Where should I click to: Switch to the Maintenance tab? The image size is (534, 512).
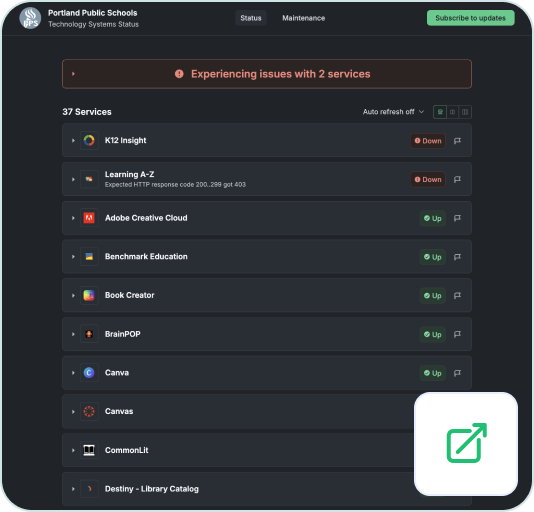pos(303,18)
